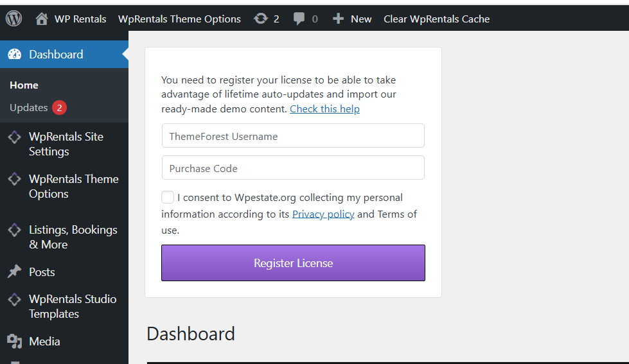Click the WpRentals Site Settings diamond icon
This screenshot has width=629, height=364.
14,137
